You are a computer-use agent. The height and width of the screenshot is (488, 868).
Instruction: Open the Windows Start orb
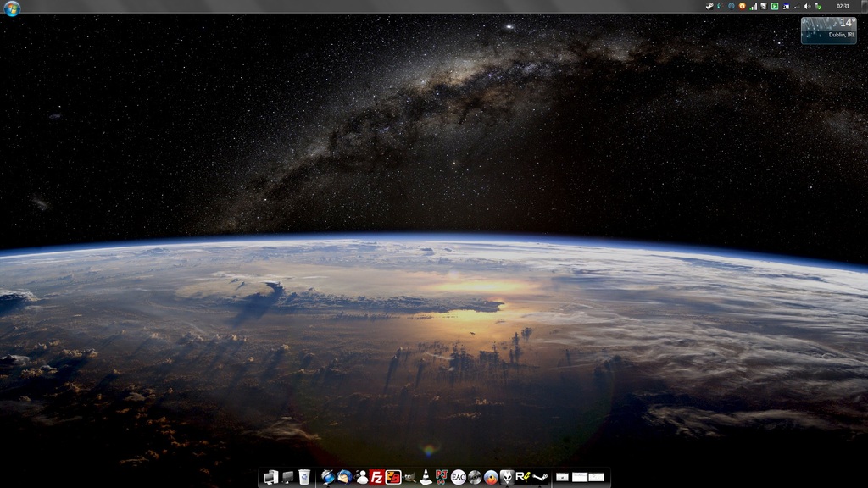12,8
